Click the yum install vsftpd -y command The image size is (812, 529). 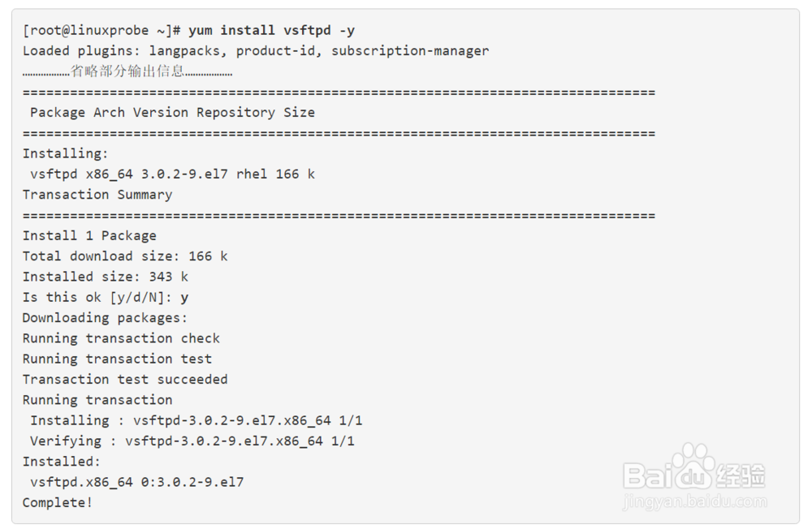272,31
